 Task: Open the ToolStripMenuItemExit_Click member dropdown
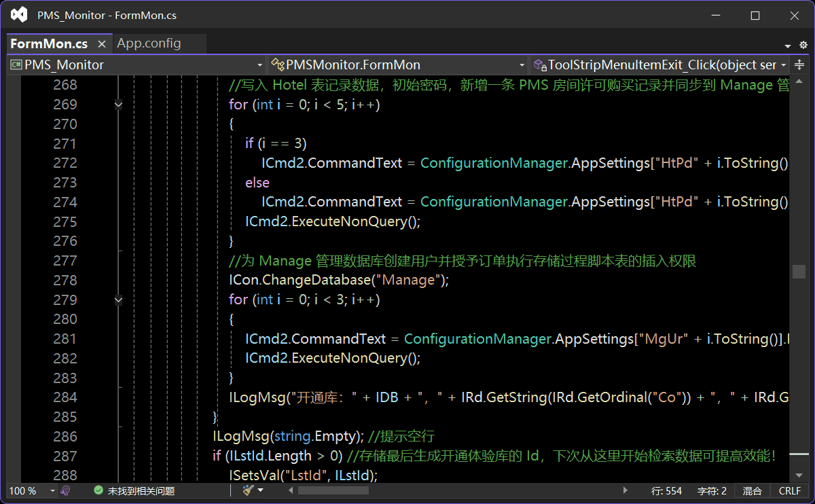[784, 65]
